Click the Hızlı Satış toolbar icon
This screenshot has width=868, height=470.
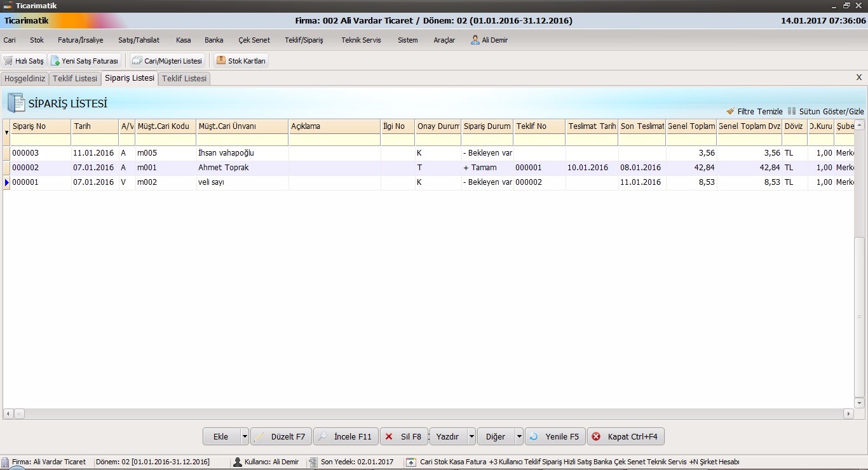pos(8,61)
